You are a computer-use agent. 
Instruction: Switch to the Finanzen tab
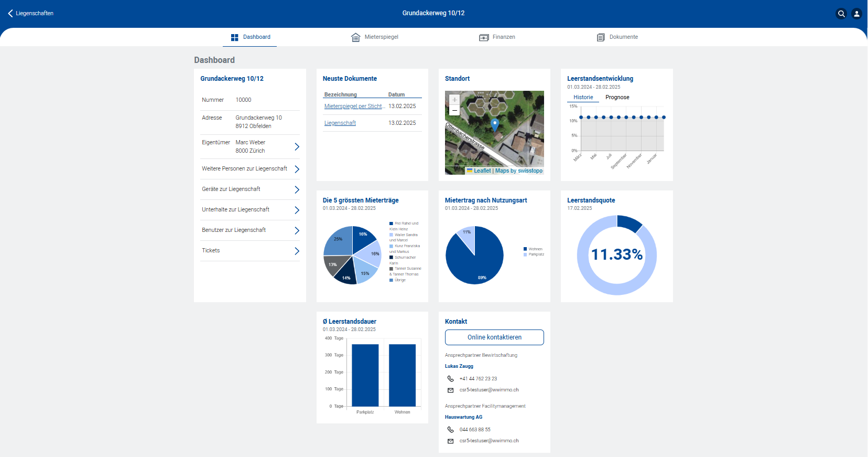(497, 37)
